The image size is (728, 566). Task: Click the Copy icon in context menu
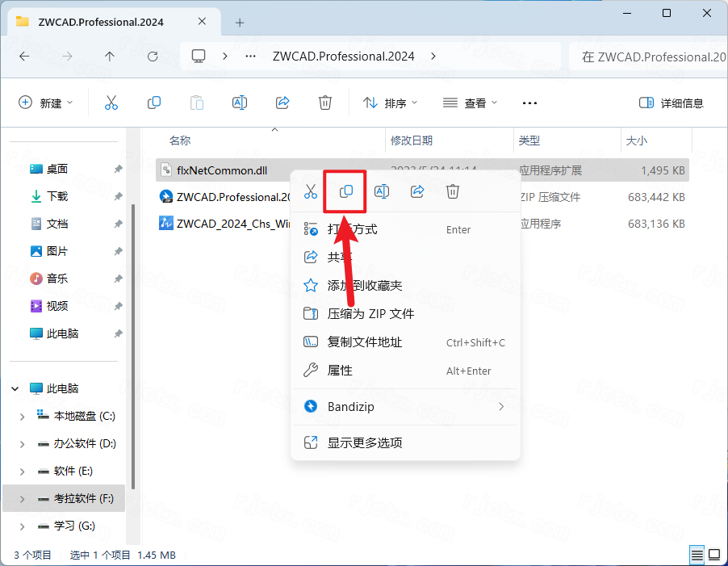click(346, 191)
